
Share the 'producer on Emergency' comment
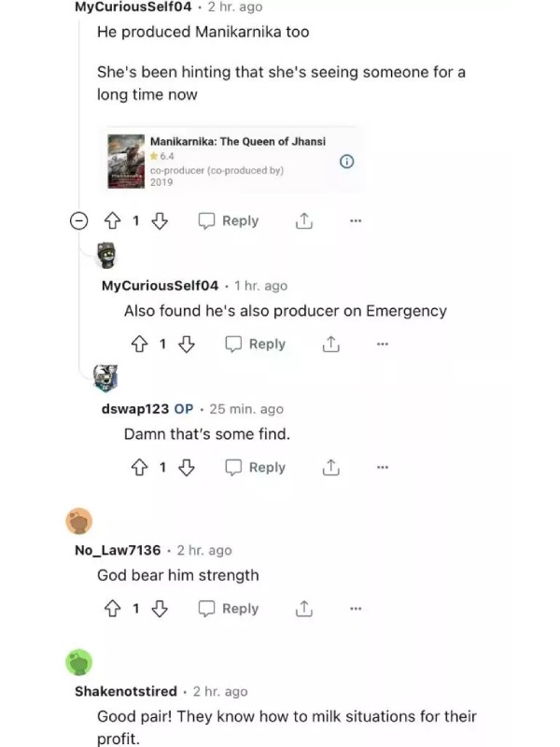tap(331, 344)
